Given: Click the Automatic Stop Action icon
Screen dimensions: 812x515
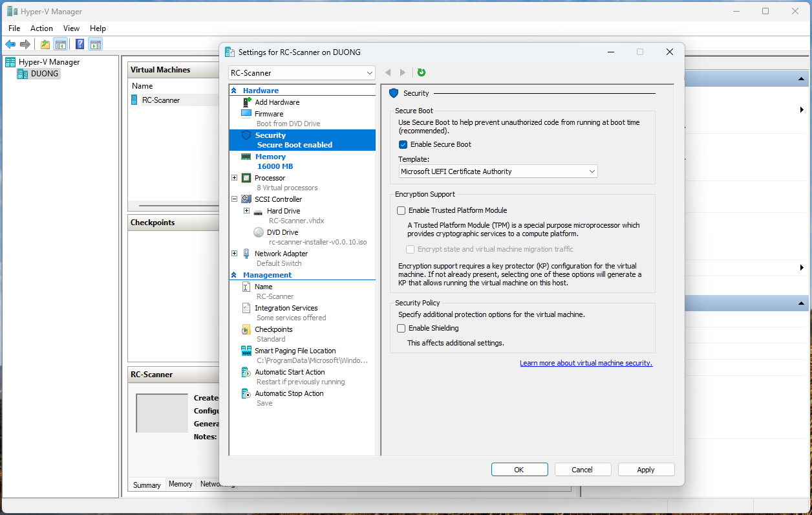Looking at the screenshot, I should pyautogui.click(x=246, y=393).
